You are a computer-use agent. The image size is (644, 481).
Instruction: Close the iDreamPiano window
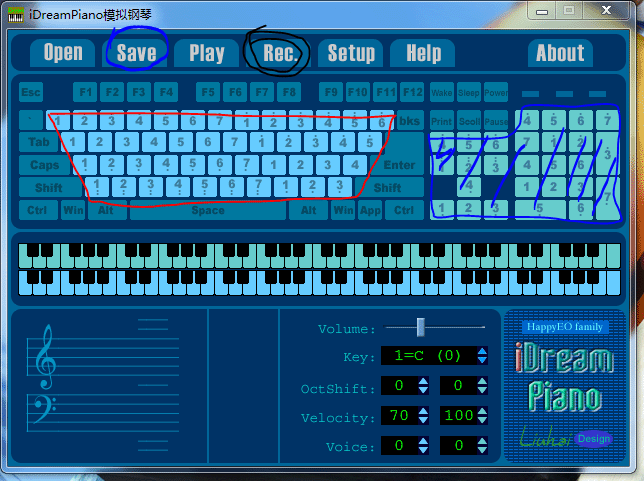point(606,11)
